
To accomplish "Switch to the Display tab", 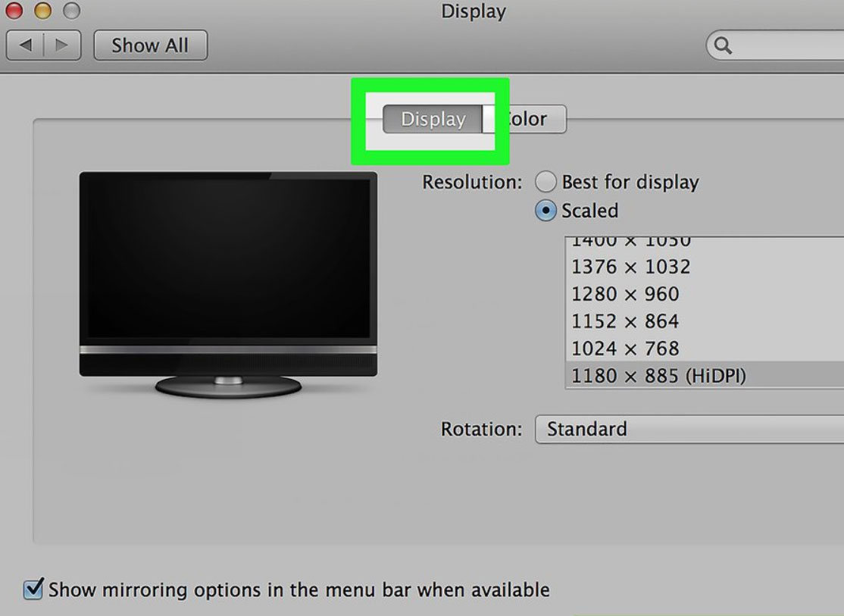I will point(433,119).
